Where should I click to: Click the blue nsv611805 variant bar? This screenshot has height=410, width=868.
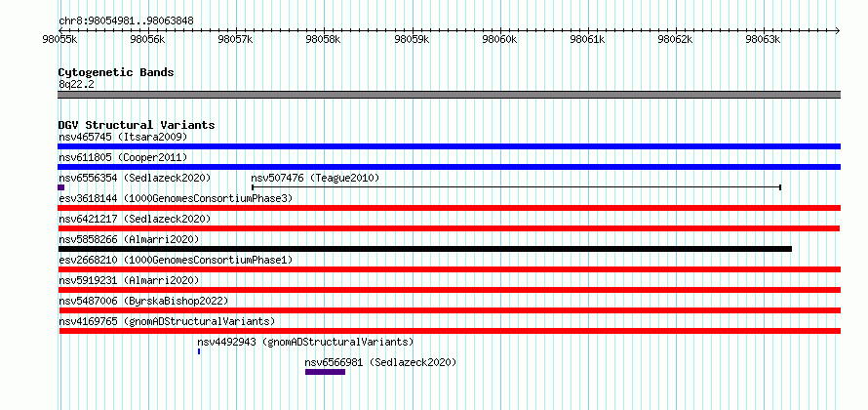click(449, 167)
